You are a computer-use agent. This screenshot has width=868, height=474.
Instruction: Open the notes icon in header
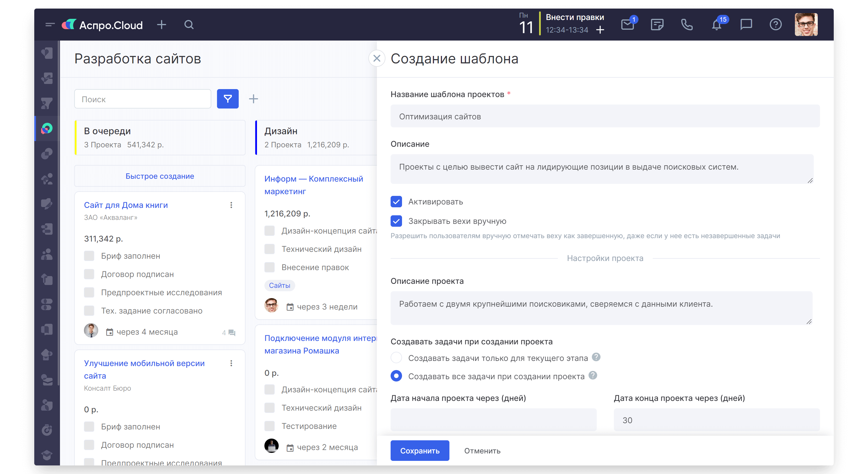(x=657, y=25)
